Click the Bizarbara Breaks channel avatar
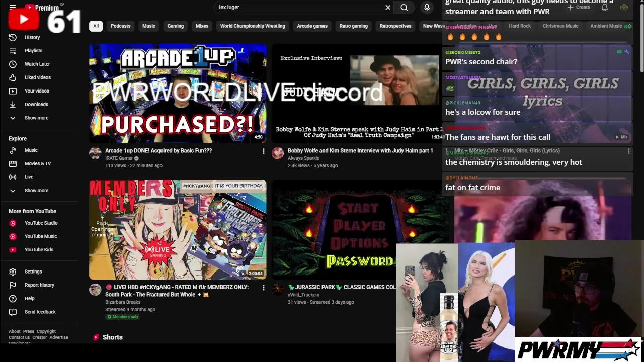 pyautogui.click(x=95, y=290)
